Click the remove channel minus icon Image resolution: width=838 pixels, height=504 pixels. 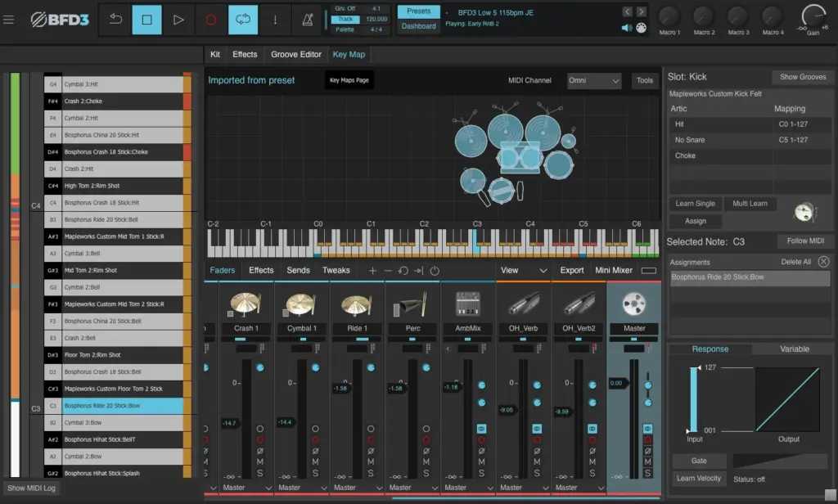click(x=388, y=271)
